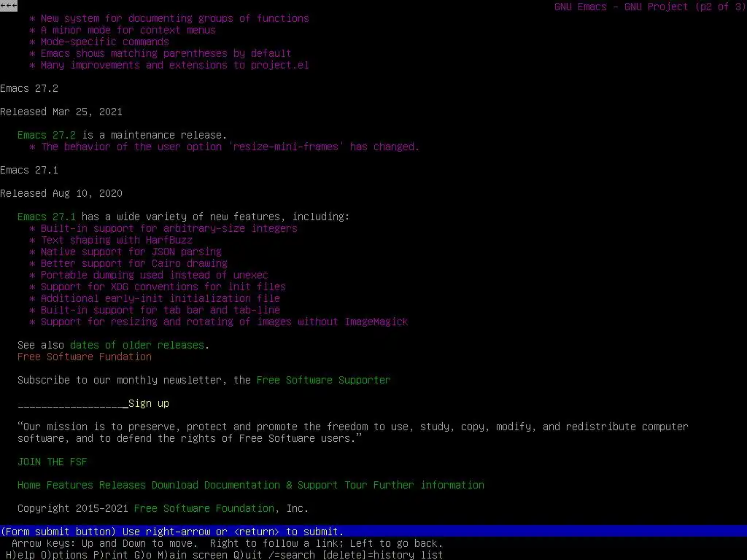This screenshot has width=747, height=560.
Task: Click '[delete]=history list' in bottom bar
Action: pos(382,555)
